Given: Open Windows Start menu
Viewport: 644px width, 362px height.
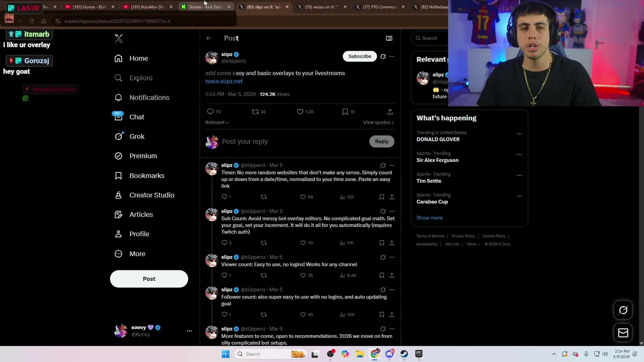Looking at the screenshot, I should [x=225, y=354].
